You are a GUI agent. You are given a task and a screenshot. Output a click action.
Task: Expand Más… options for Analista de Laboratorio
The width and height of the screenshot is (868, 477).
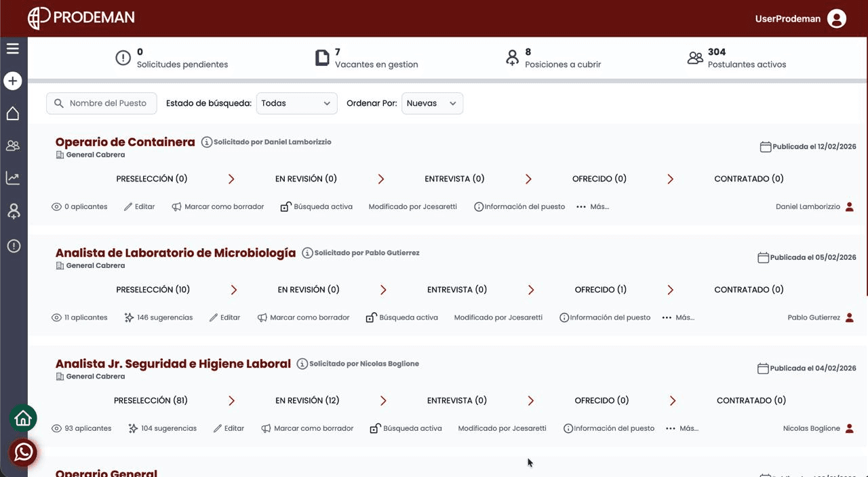tap(677, 317)
